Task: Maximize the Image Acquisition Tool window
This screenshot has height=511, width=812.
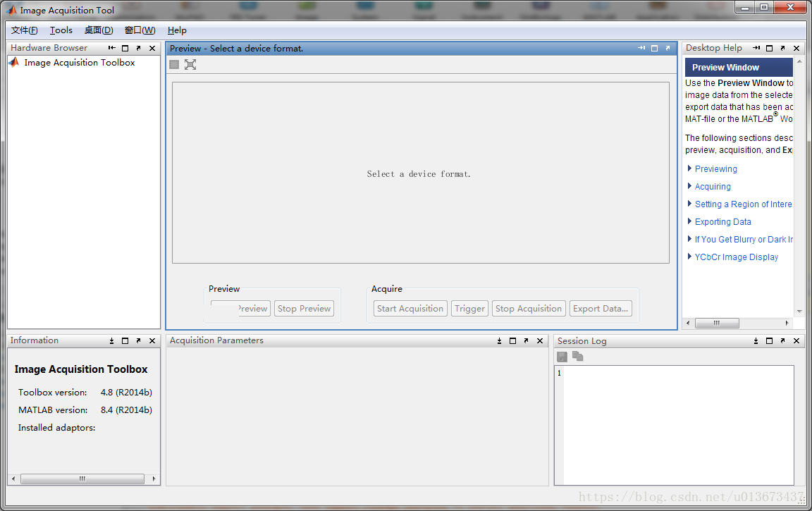Action: (x=764, y=7)
